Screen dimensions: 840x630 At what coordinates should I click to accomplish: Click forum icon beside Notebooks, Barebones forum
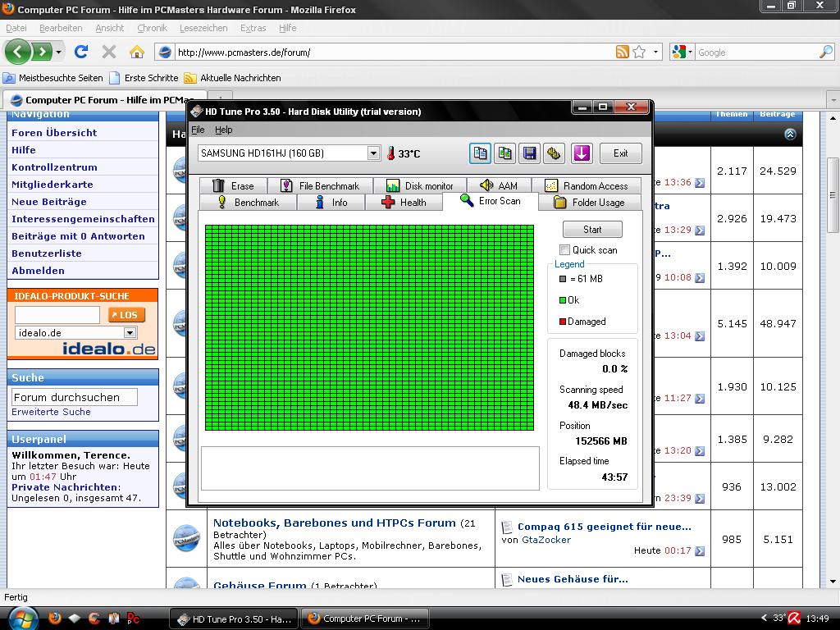point(186,538)
